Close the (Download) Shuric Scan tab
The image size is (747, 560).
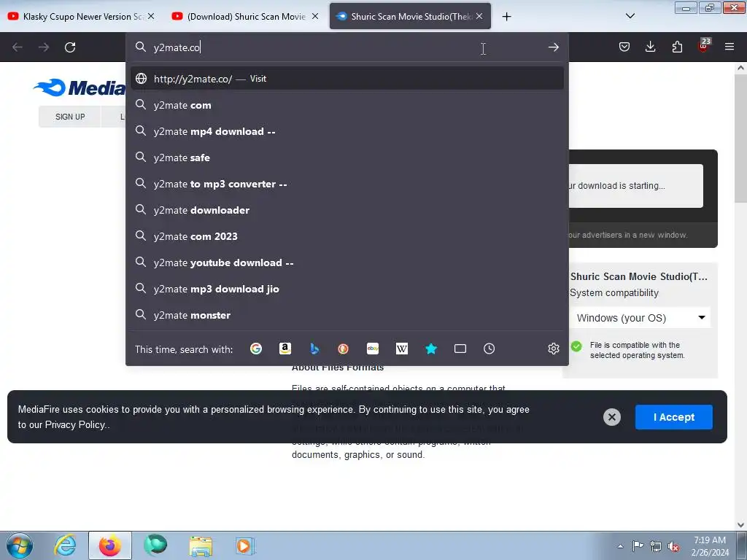315,16
